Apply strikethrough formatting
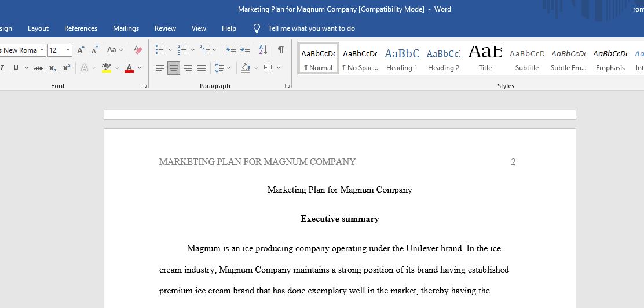 [39, 68]
